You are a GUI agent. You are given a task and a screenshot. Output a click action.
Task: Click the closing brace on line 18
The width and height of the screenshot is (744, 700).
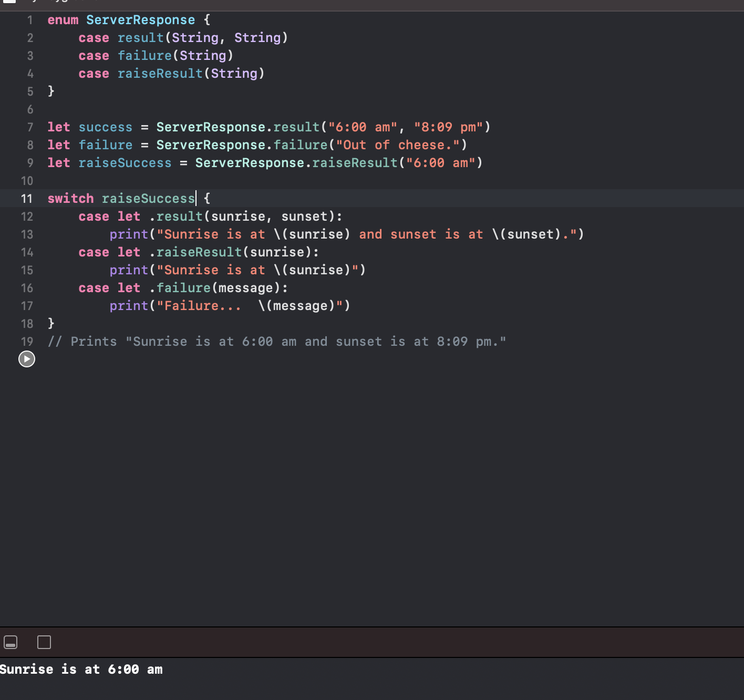tap(51, 324)
